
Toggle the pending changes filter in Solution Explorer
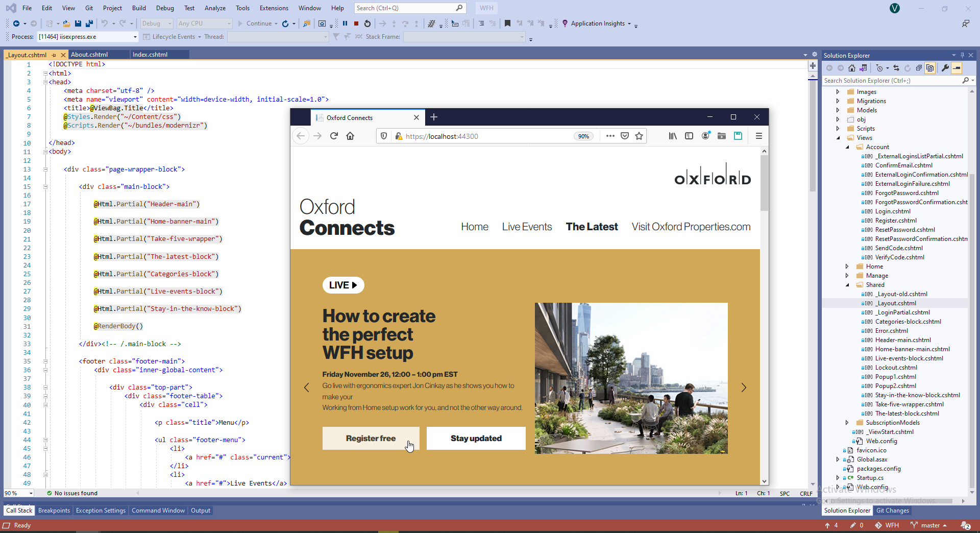880,68
